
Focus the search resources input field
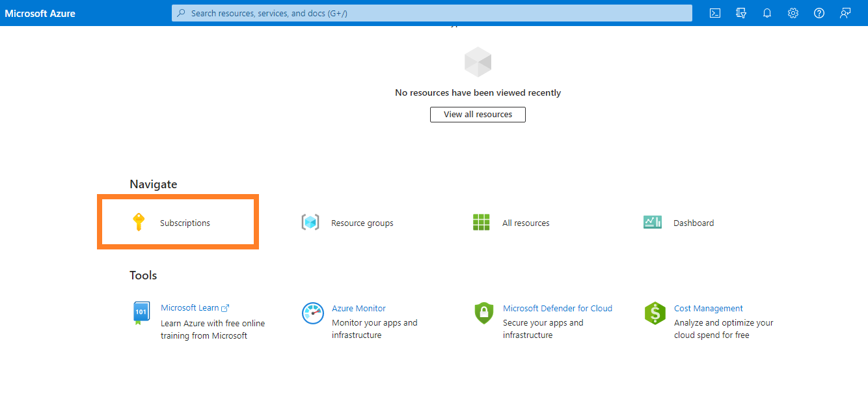pyautogui.click(x=431, y=13)
